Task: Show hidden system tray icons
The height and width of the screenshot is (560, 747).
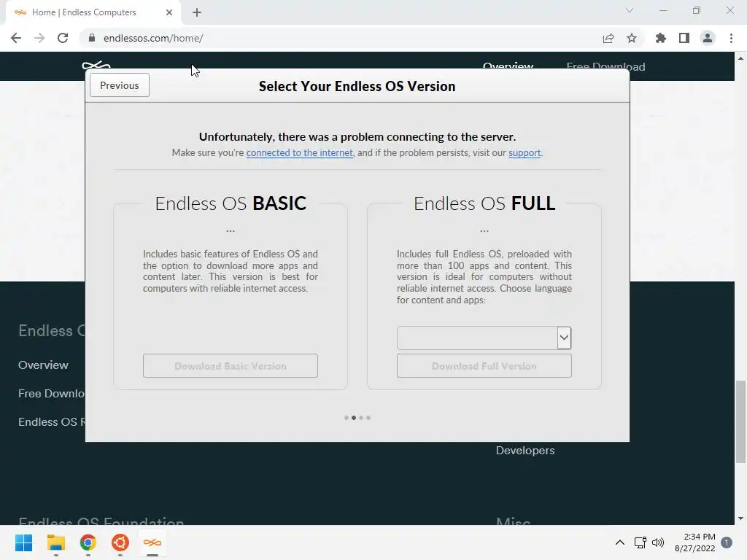Action: pos(620,542)
